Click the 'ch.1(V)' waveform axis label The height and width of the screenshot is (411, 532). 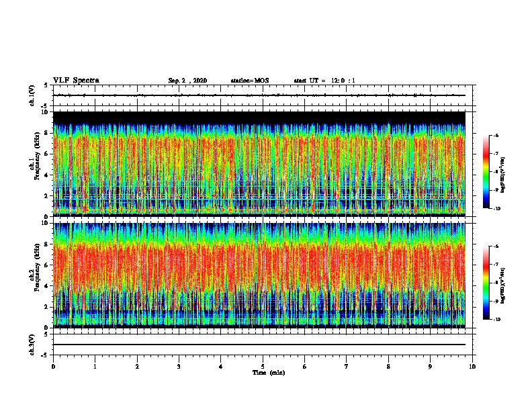(x=32, y=95)
